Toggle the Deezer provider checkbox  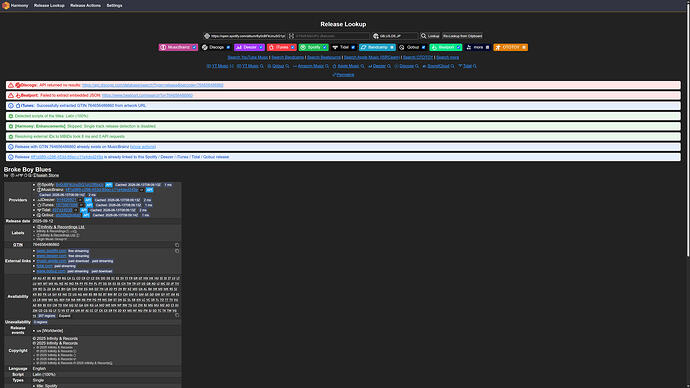point(261,47)
